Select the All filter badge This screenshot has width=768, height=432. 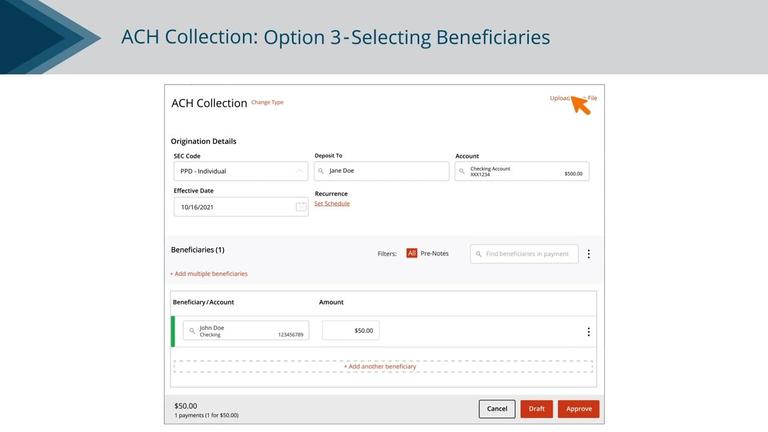(411, 253)
